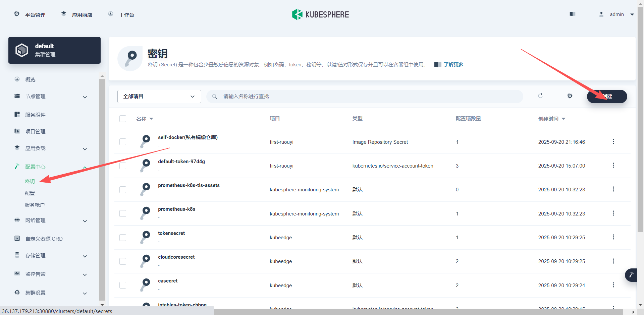This screenshot has height=315, width=644.
Task: Click the overview (概览) sidebar icon
Action: [17, 79]
